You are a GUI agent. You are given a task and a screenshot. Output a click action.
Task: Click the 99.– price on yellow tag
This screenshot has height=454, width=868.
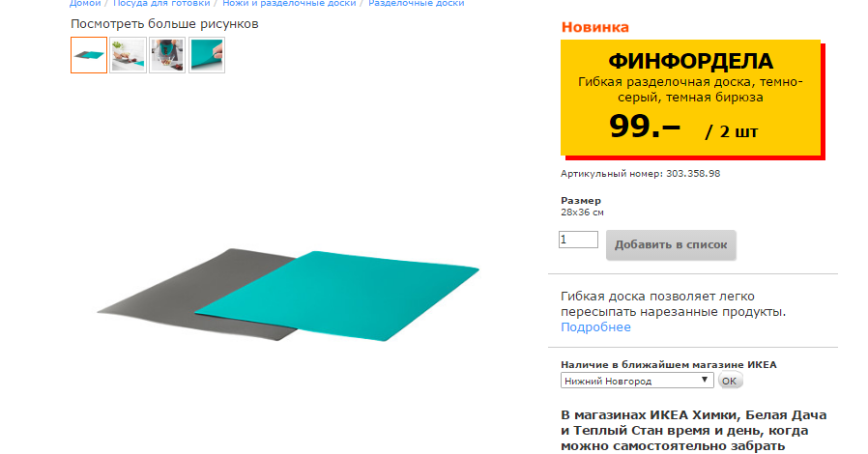645,127
